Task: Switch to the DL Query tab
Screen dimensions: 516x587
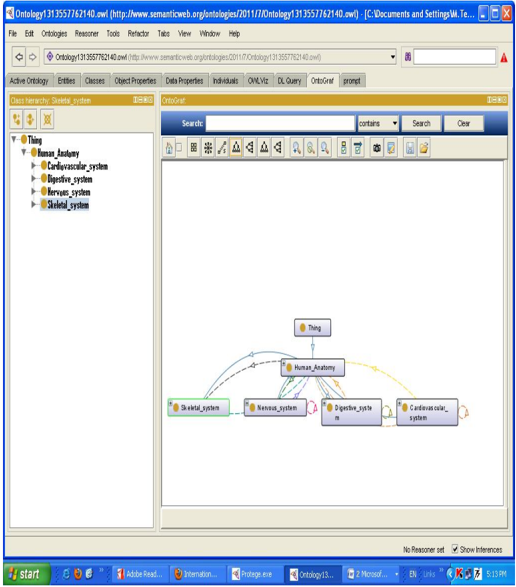Action: [x=289, y=80]
